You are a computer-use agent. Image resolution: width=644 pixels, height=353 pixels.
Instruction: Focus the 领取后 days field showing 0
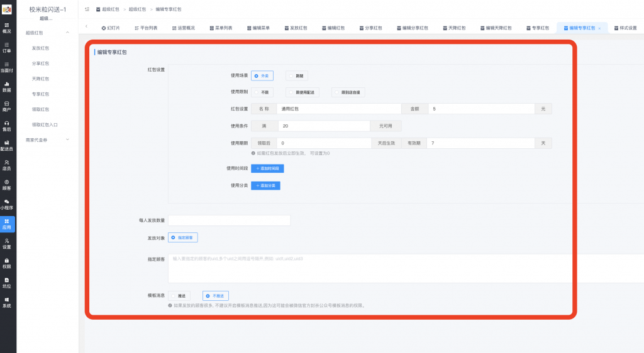click(x=324, y=143)
